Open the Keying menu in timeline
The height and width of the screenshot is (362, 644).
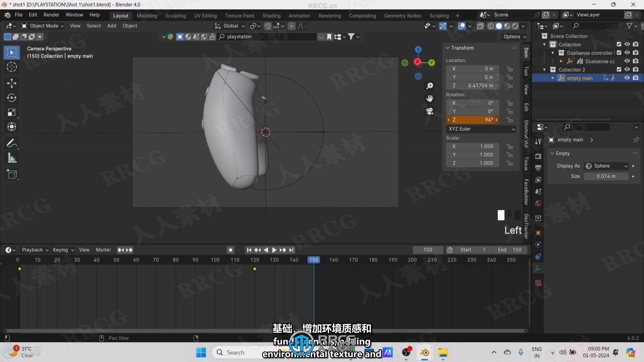63,250
